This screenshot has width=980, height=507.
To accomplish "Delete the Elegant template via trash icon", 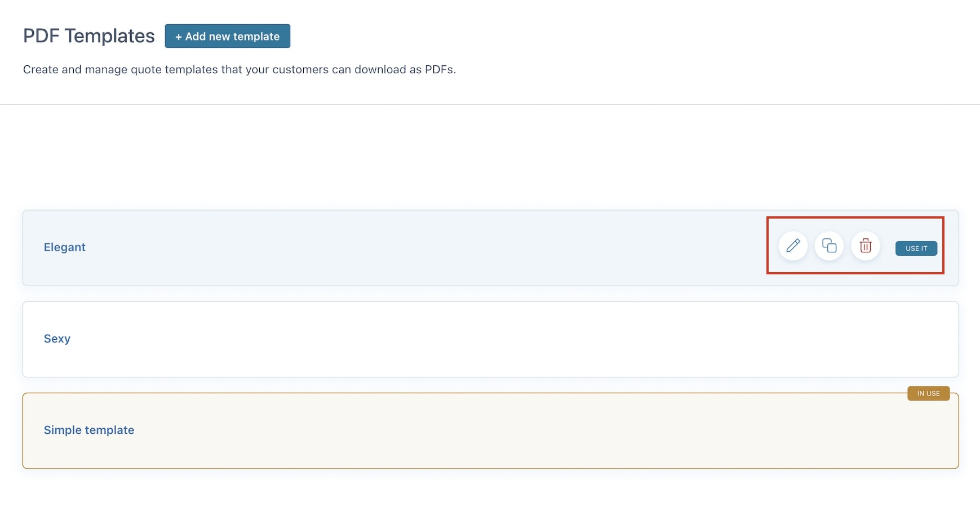I will click(x=866, y=246).
